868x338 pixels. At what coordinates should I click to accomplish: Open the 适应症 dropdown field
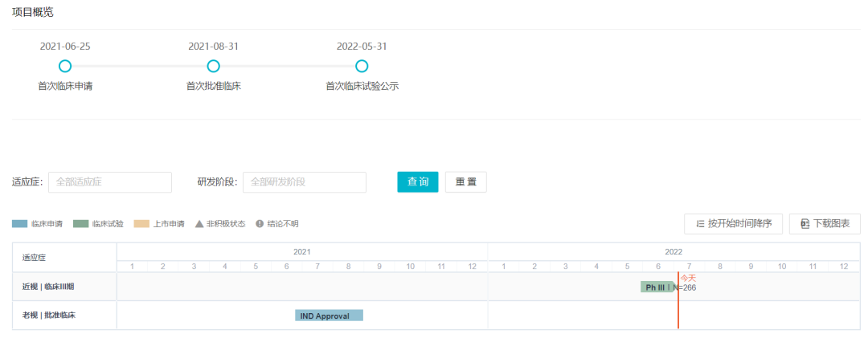pyautogui.click(x=110, y=182)
